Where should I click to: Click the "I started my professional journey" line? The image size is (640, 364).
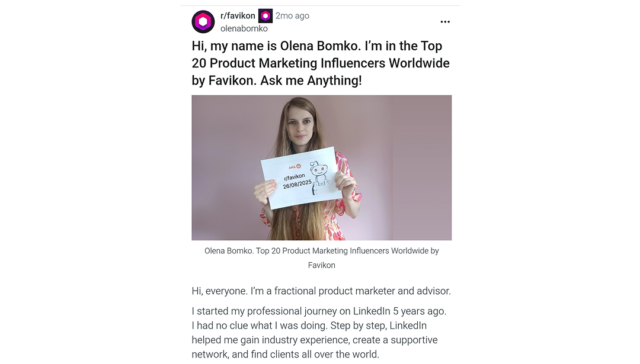(x=319, y=311)
